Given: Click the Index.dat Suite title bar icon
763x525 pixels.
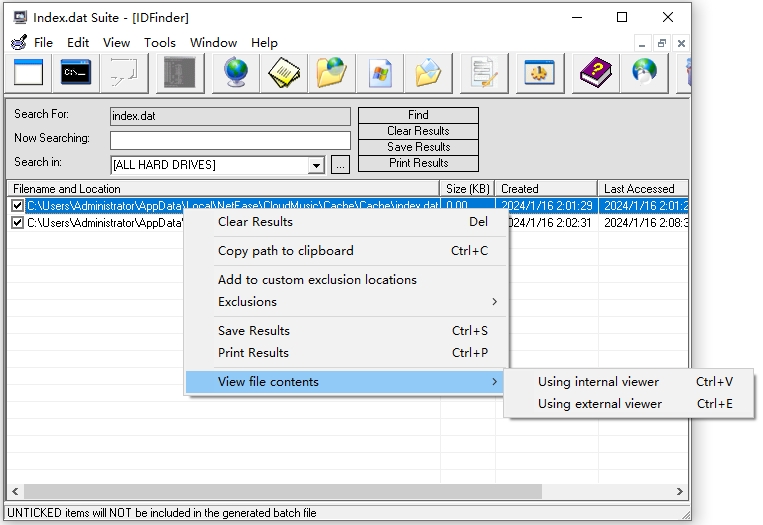Looking at the screenshot, I should point(20,18).
